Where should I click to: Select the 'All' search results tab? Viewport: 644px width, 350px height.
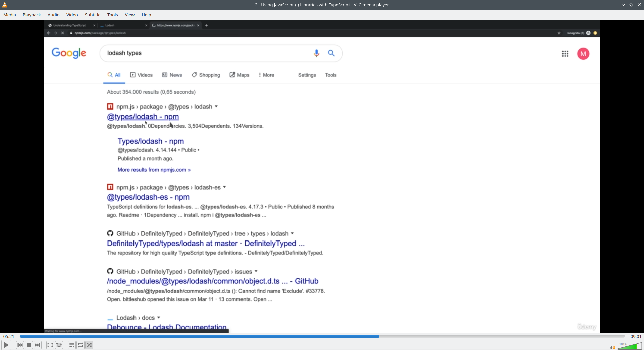[x=114, y=75]
